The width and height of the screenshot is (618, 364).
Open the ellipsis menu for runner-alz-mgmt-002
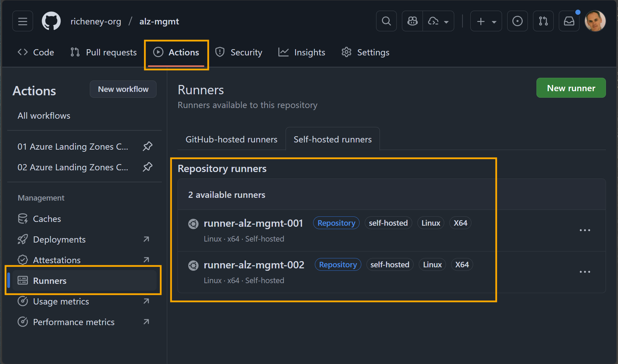[x=585, y=271]
